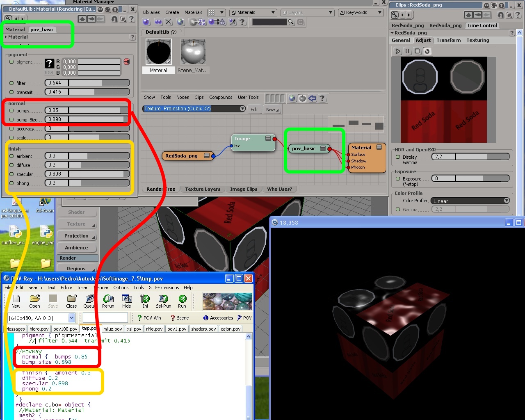Screen dimensions: 525x420
Task: Create a new material with the sphere icon
Action: [146, 22]
